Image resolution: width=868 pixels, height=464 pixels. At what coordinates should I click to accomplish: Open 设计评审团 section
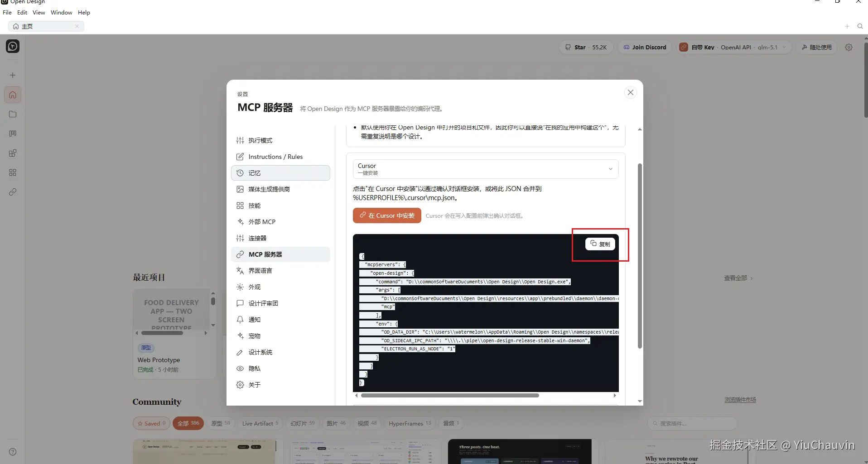click(280, 303)
